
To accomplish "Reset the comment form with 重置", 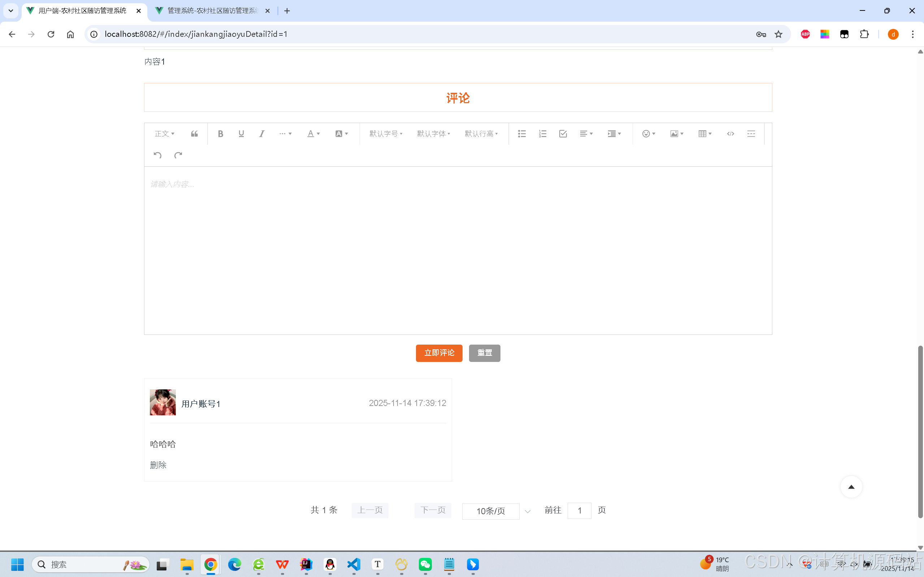I will pos(485,353).
